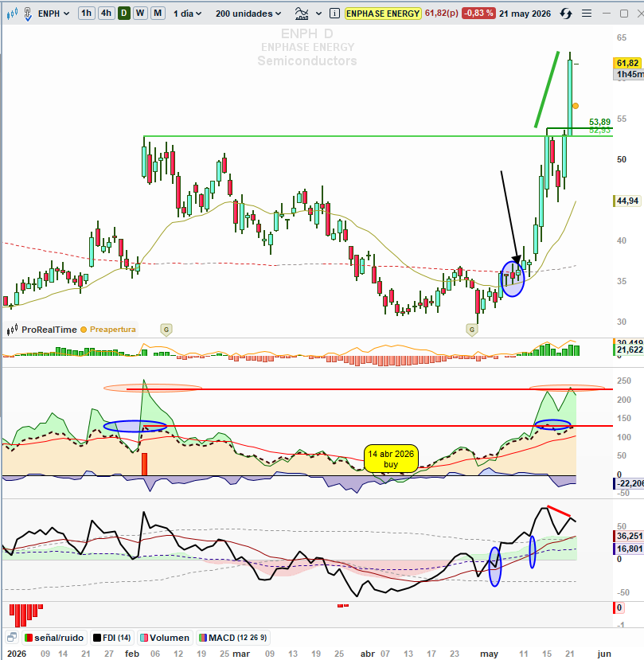Click the '21 may 2026' date
The image size is (644, 660).
click(525, 14)
